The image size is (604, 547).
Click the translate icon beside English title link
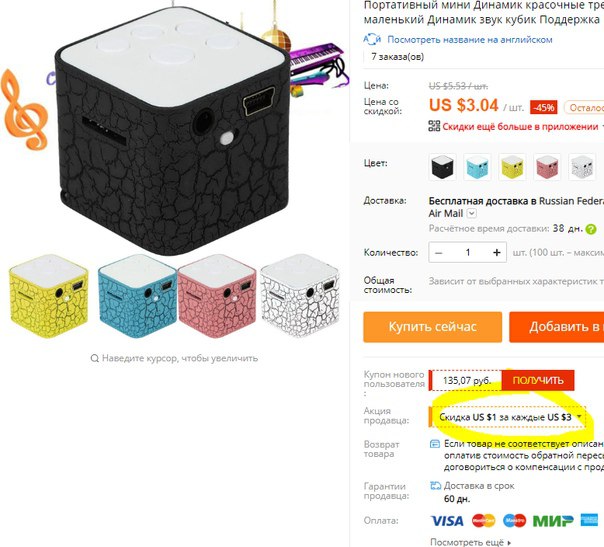pos(372,39)
